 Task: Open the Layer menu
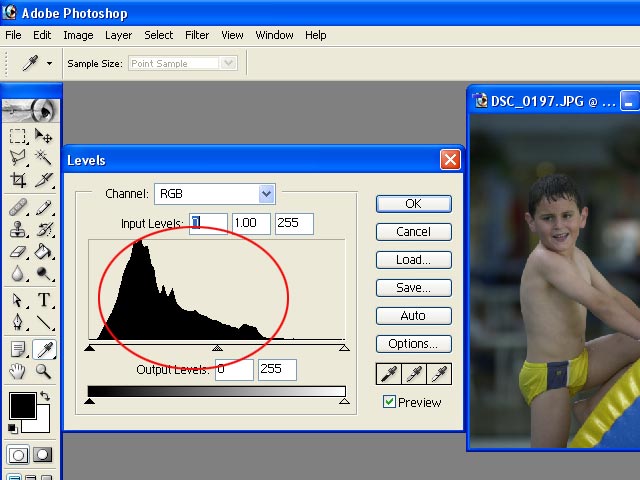click(118, 35)
